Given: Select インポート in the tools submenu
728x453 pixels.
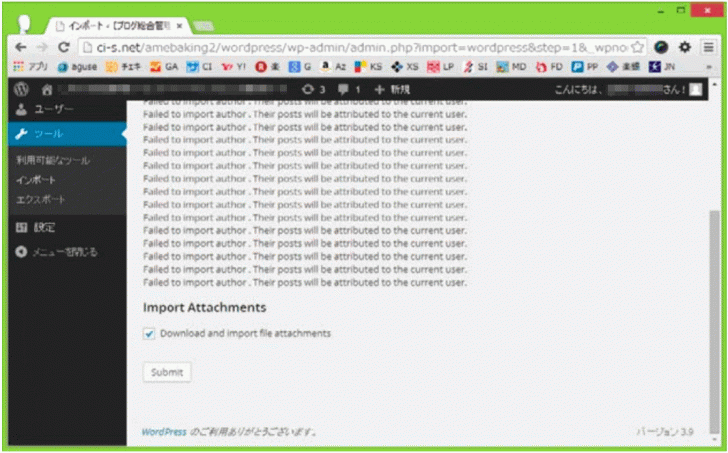Looking at the screenshot, I should point(36,179).
